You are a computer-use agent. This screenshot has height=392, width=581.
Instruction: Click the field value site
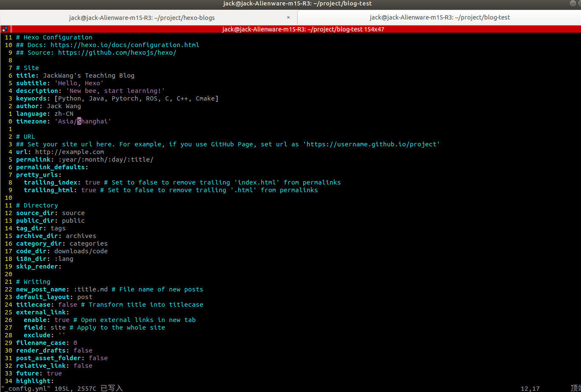click(58, 328)
